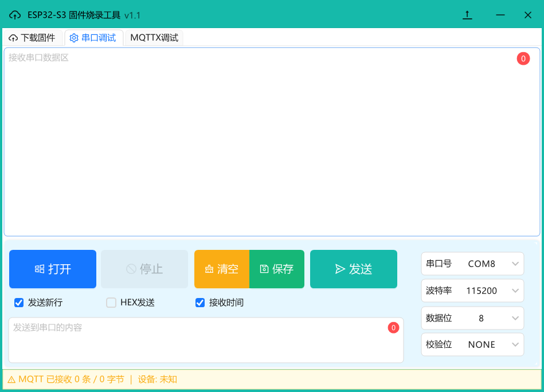Click the warning triangle in MQTT status bar

(11, 379)
